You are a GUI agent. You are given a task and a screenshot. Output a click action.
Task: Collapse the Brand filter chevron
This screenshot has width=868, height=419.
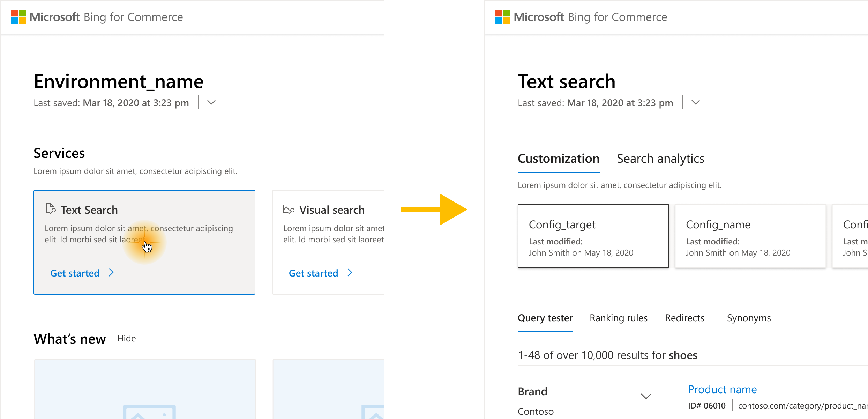pos(646,396)
